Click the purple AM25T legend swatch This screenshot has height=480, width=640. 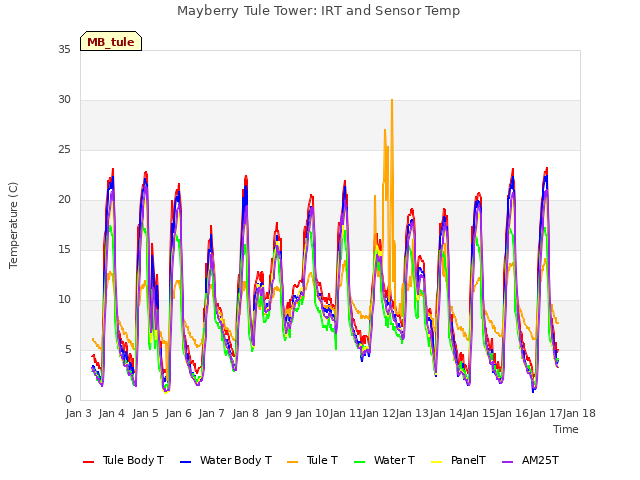pos(507,462)
